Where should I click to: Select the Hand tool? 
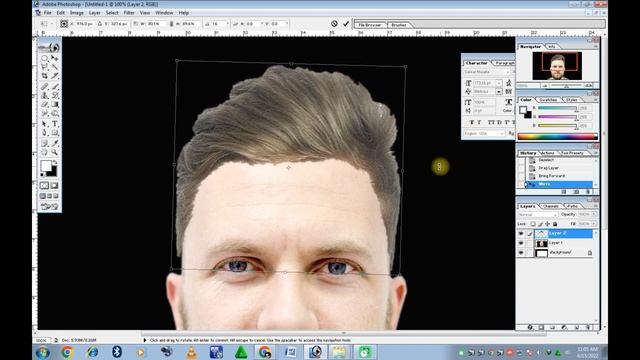point(44,152)
